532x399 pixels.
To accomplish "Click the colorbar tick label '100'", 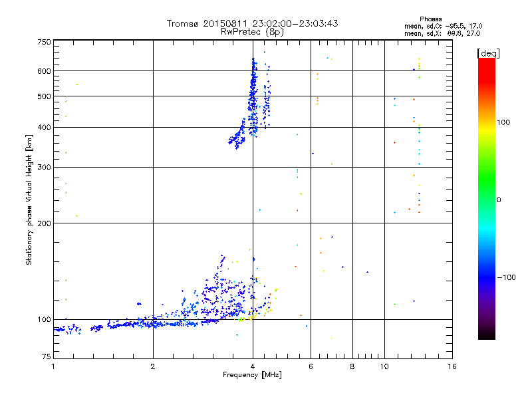I will tap(503, 122).
